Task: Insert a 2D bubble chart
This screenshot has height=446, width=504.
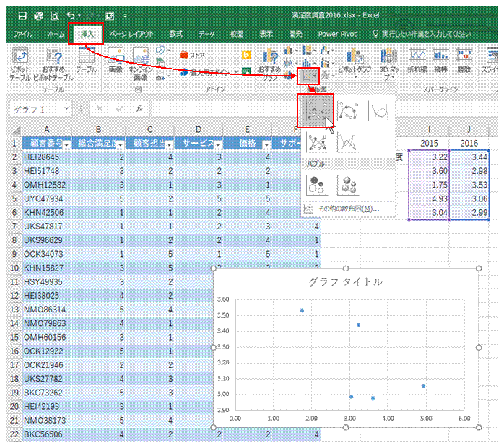Action: (x=316, y=185)
